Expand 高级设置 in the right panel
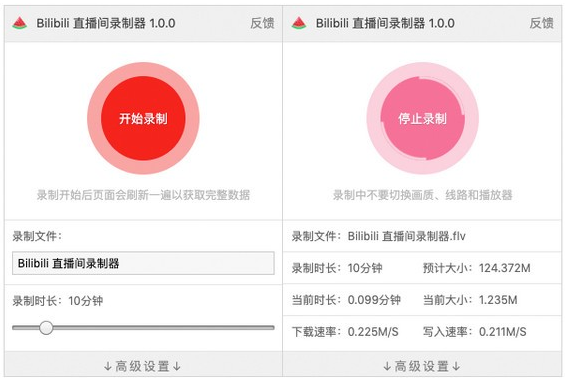The image size is (565, 378). click(x=422, y=366)
